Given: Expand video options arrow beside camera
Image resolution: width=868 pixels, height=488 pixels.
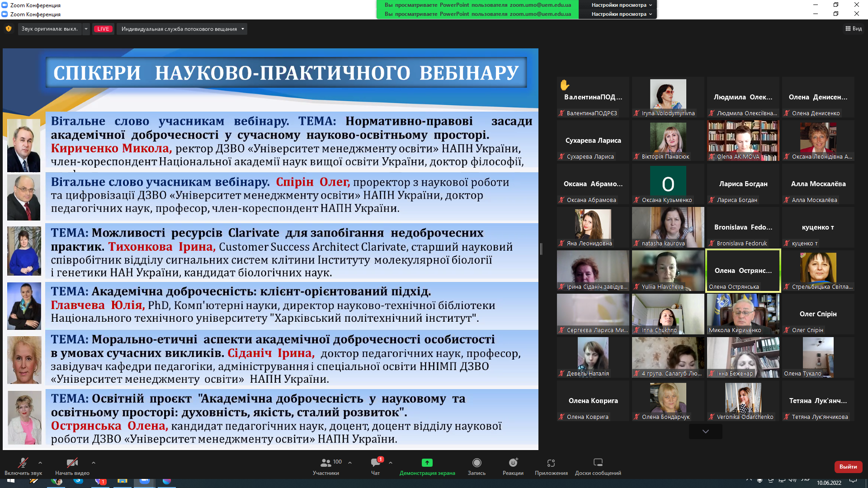Looking at the screenshot, I should click(94, 463).
